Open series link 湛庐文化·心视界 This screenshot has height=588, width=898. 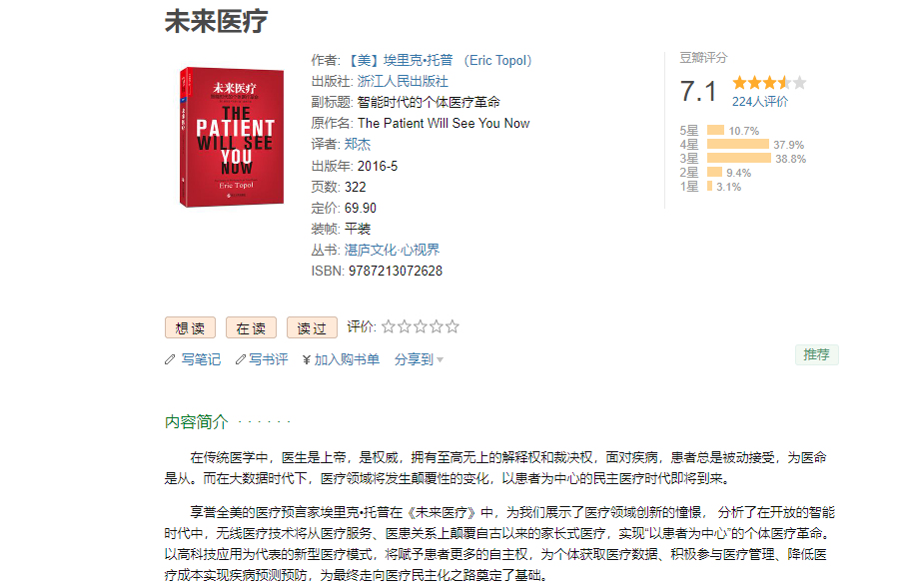click(x=392, y=250)
